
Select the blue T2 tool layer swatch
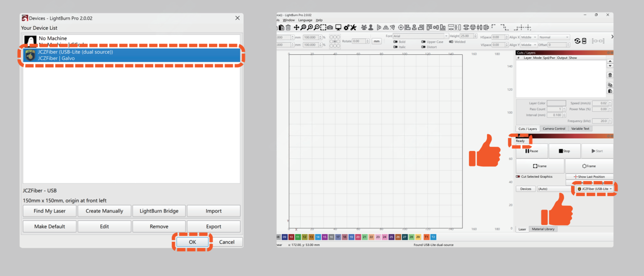coord(433,237)
